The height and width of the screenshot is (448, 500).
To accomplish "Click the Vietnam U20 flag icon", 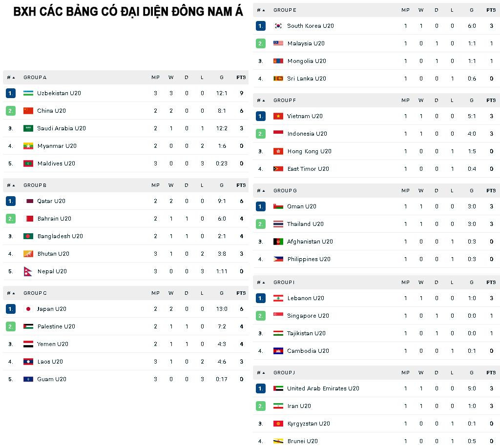I will (x=278, y=116).
